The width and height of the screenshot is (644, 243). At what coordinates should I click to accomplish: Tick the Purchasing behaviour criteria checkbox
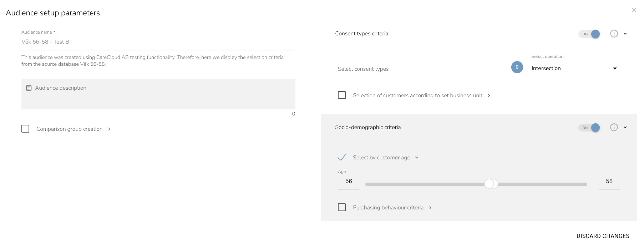[x=342, y=207]
